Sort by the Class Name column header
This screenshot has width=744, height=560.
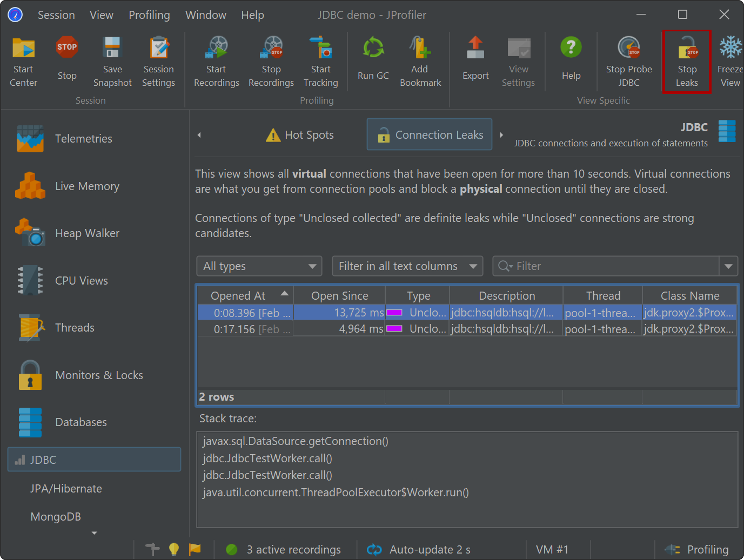[x=689, y=295]
